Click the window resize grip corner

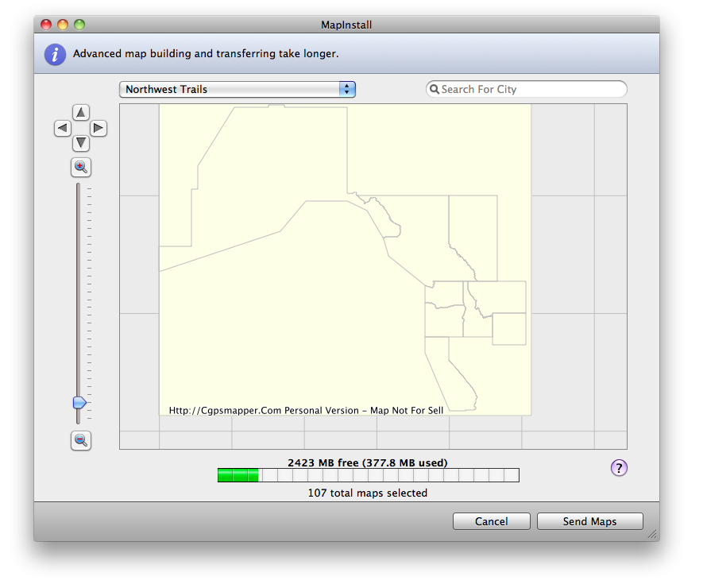(x=652, y=535)
